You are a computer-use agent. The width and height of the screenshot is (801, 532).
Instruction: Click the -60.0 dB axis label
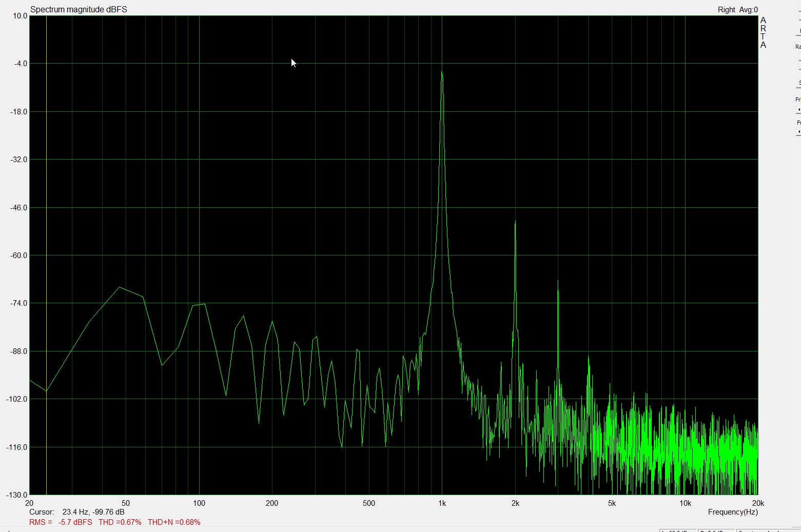tap(19, 255)
